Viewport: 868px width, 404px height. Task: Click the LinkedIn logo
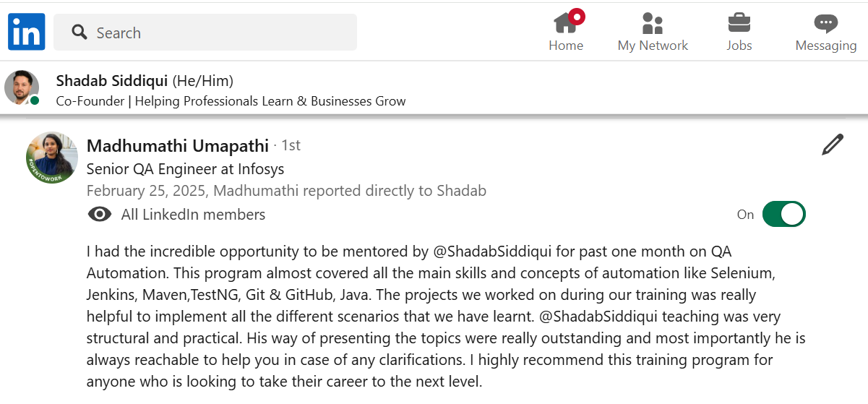pos(27,32)
